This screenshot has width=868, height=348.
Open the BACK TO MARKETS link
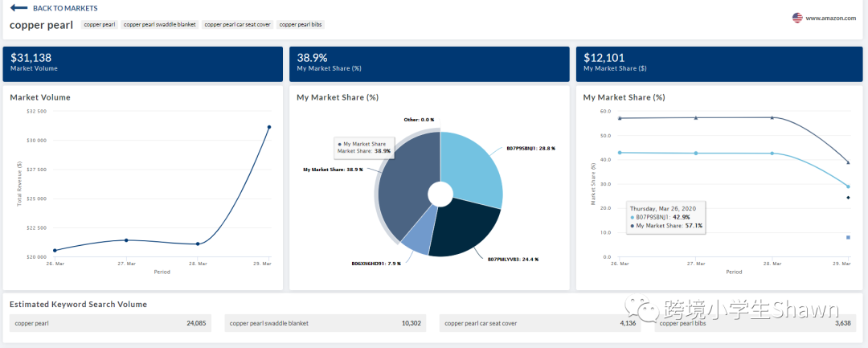pos(65,8)
